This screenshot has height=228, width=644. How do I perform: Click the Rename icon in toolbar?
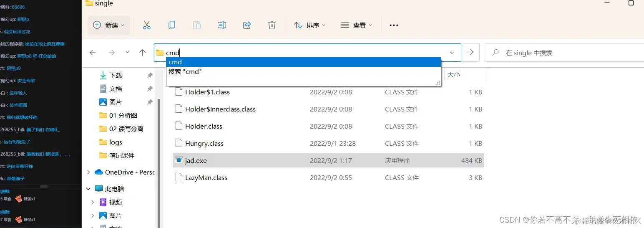pos(222,25)
